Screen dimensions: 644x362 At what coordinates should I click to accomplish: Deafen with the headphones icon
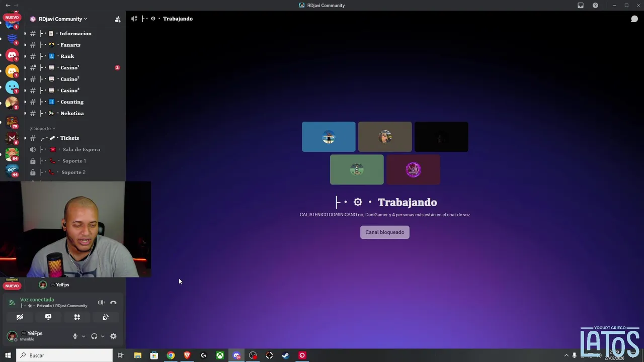click(94, 336)
